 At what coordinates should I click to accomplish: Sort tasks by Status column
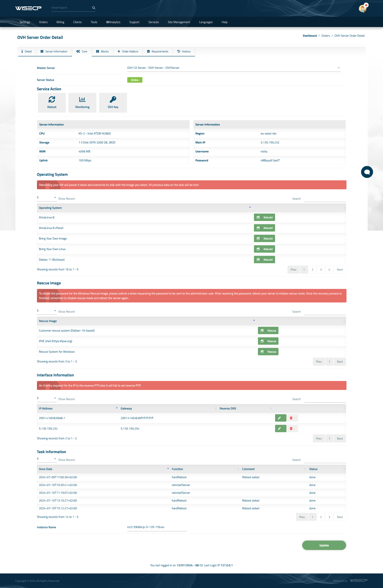click(327, 469)
